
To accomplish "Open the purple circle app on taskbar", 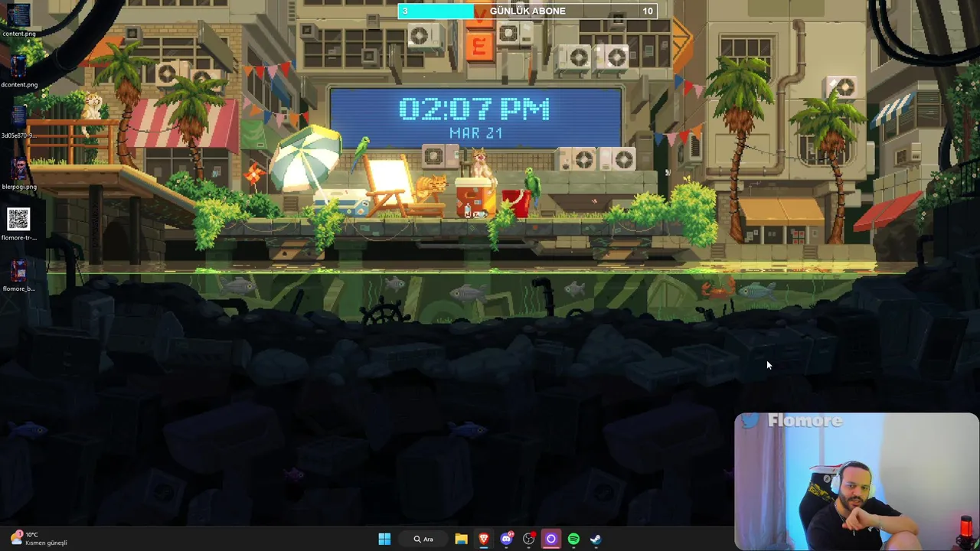I will coord(550,539).
